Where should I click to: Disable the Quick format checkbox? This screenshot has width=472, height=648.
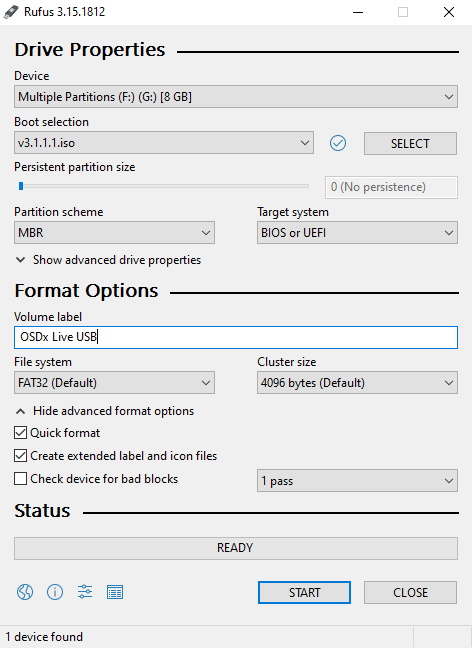coord(21,433)
